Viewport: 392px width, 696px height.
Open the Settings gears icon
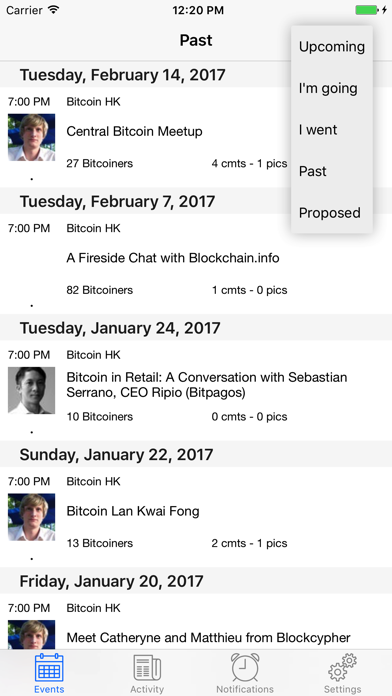coord(342,668)
